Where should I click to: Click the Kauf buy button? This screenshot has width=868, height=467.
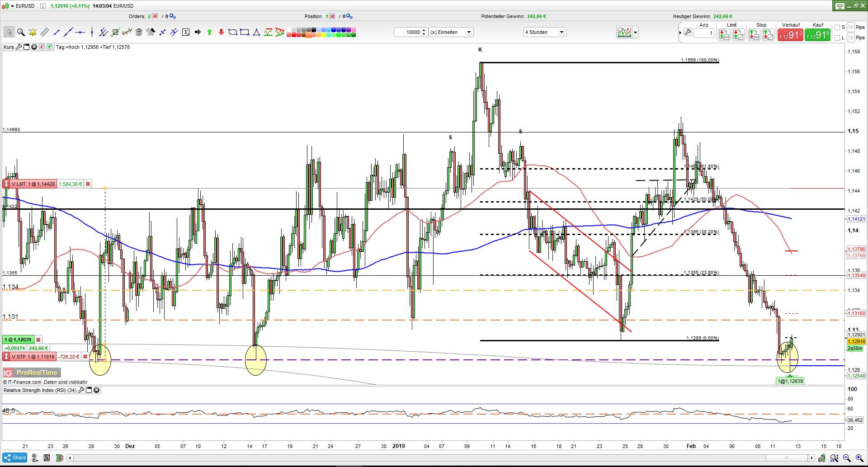tap(817, 34)
